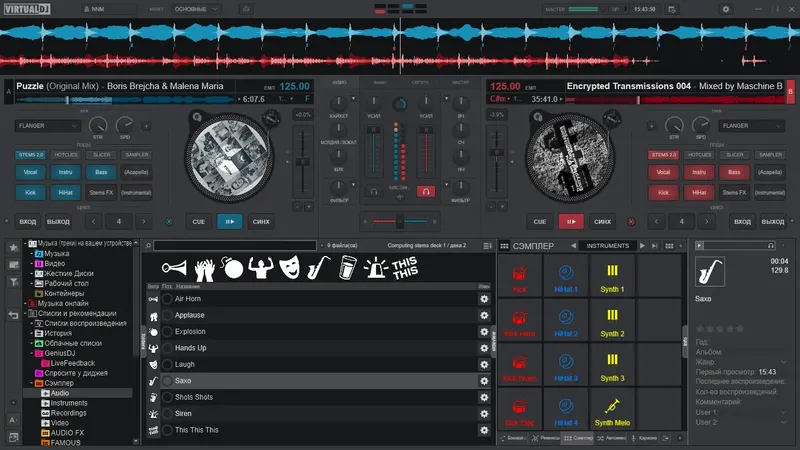Click play/pause on right deck
The height and width of the screenshot is (450, 800).
pyautogui.click(x=571, y=222)
